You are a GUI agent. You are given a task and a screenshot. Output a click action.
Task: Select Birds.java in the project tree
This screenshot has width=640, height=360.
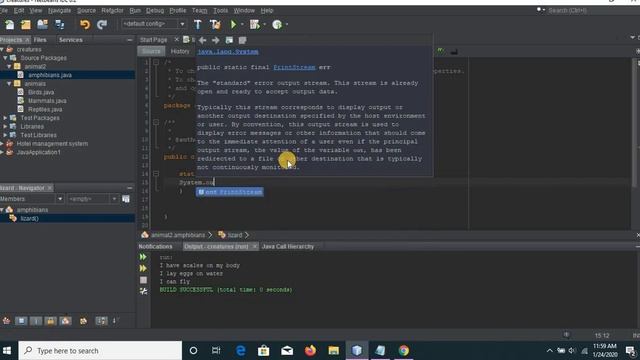point(41,92)
